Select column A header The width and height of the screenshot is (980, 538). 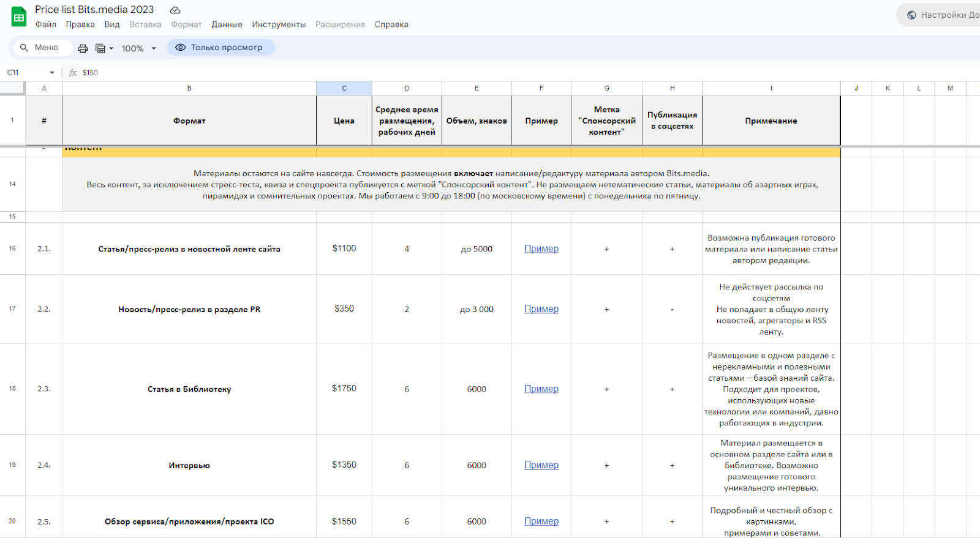[x=44, y=88]
